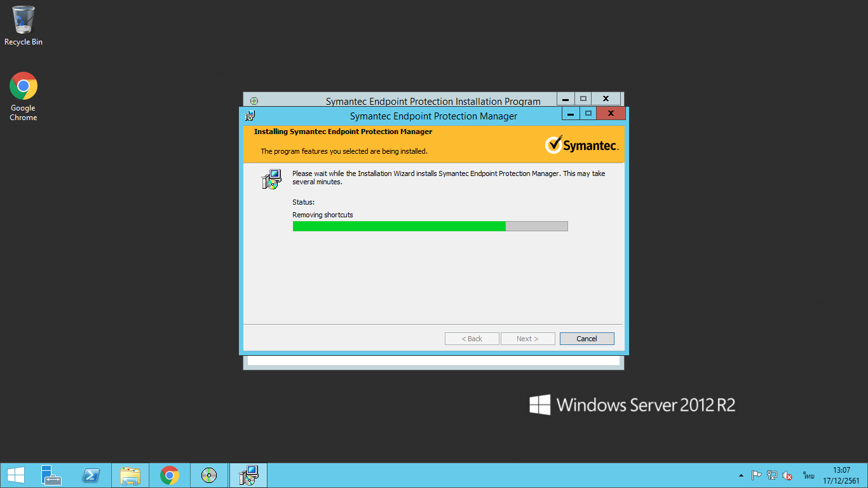The image size is (868, 488).
Task: Cancel the Symantec installation
Action: pos(587,339)
